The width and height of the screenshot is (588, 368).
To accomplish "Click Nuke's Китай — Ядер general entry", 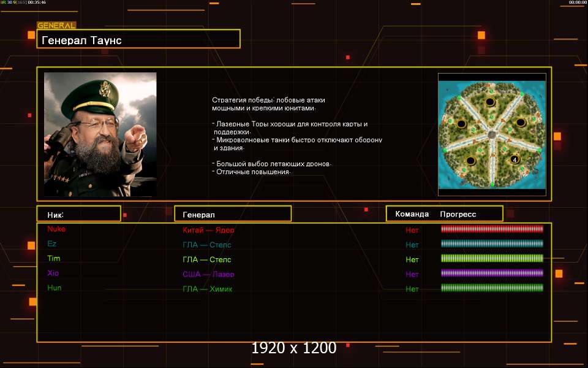I will 208,230.
